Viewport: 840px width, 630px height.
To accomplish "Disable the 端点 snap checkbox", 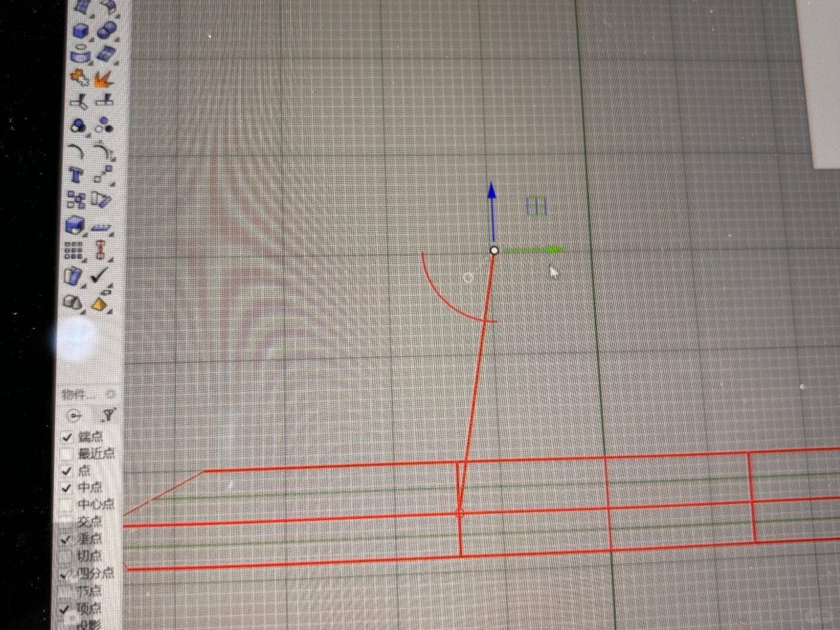I will [x=68, y=436].
